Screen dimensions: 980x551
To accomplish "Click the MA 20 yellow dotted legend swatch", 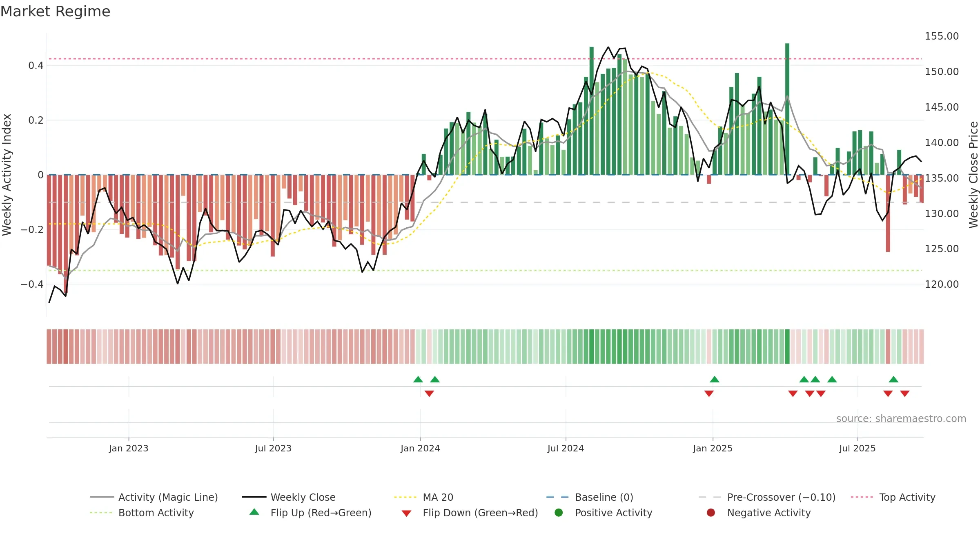I will click(x=405, y=497).
